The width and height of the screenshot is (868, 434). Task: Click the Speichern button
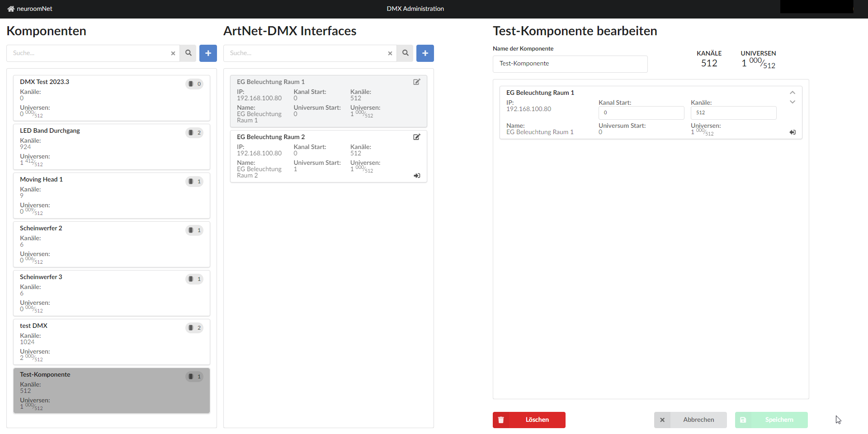click(771, 420)
